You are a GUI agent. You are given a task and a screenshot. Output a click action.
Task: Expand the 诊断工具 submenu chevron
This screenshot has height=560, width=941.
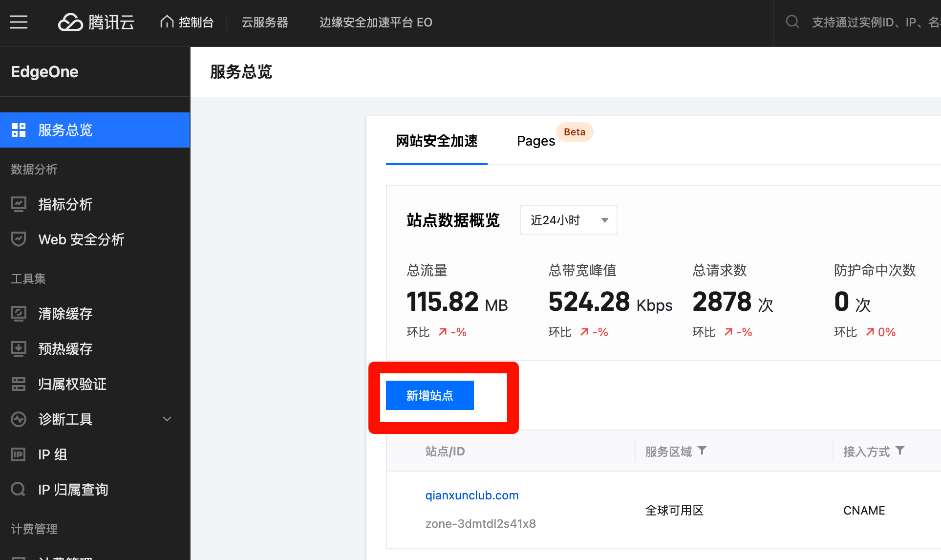pos(167,419)
